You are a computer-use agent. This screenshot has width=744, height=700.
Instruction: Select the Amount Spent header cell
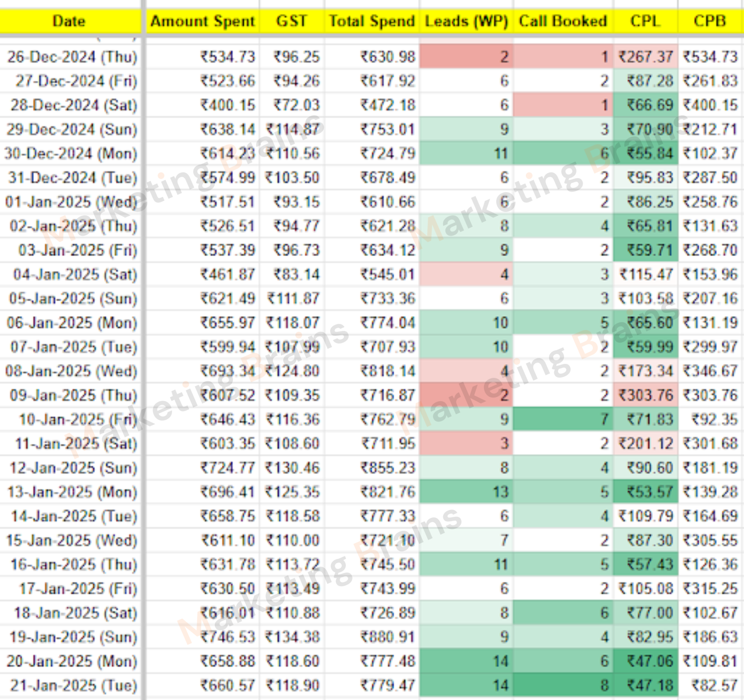(202, 21)
